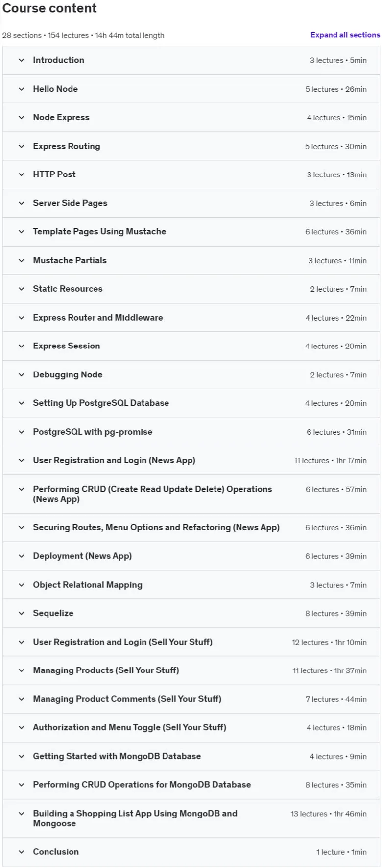Expand Template Pages Using Mustache chevron
382x868 pixels.
pos(21,232)
